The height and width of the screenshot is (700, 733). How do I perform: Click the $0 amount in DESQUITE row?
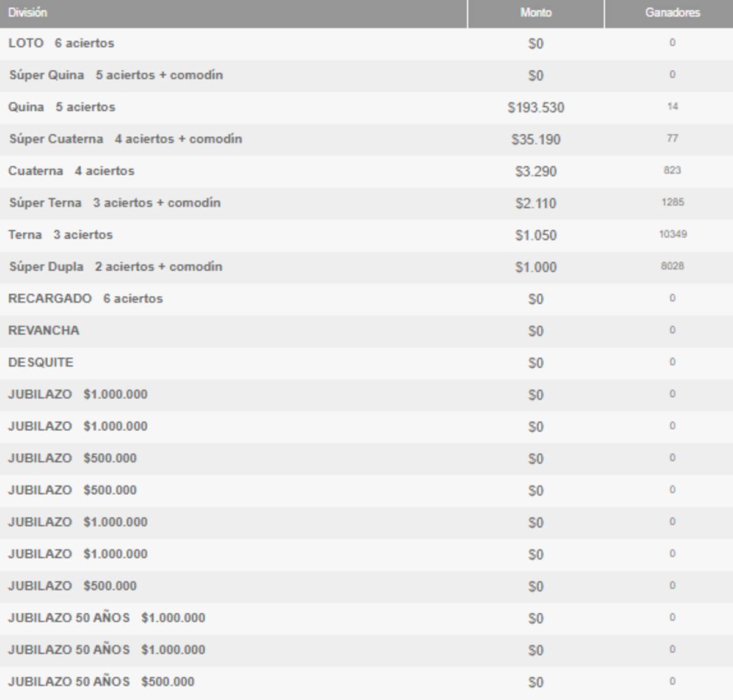(536, 363)
